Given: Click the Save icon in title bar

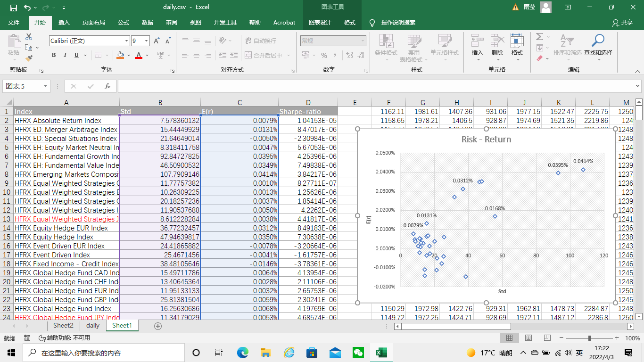Looking at the screenshot, I should [x=13, y=8].
